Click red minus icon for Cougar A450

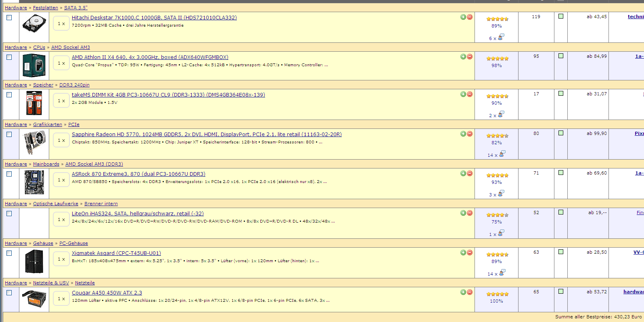(470, 292)
